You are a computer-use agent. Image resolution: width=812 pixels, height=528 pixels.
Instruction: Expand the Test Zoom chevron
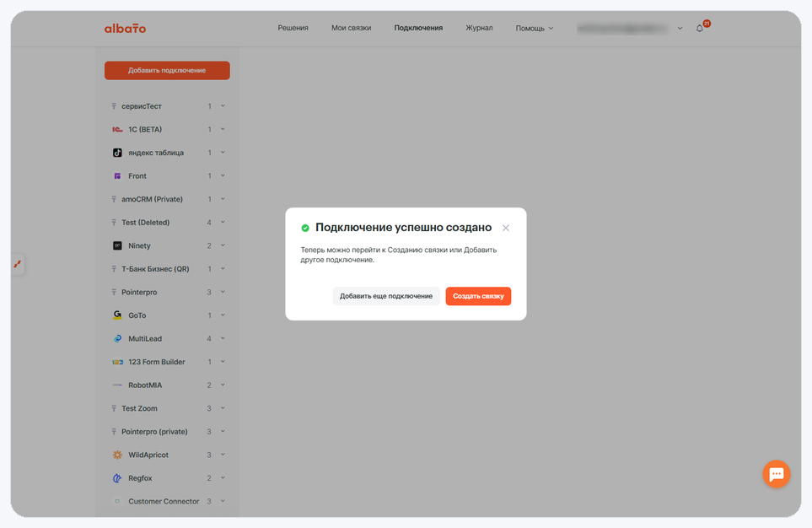(x=223, y=407)
